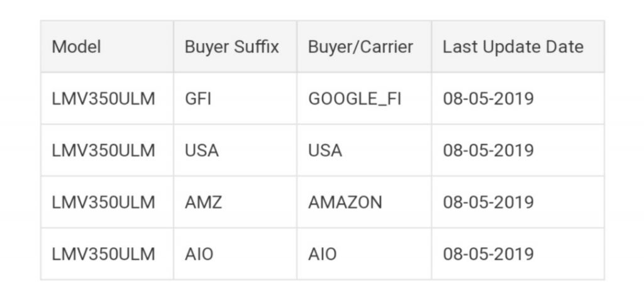Select the USA Buyer/Carrier cell
The height and width of the screenshot is (298, 644).
[325, 151]
